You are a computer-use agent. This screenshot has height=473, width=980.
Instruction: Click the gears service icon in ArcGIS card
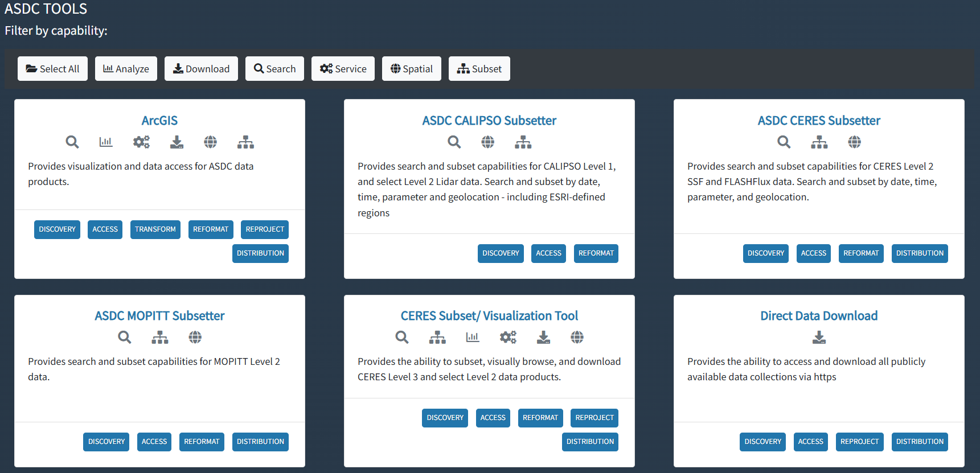[x=141, y=142]
